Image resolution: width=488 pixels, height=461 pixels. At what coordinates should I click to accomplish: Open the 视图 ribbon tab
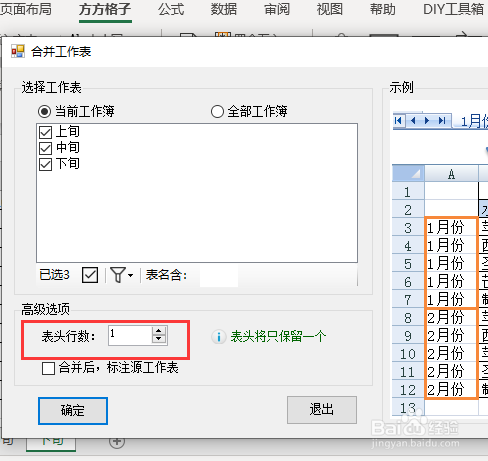tap(330, 9)
